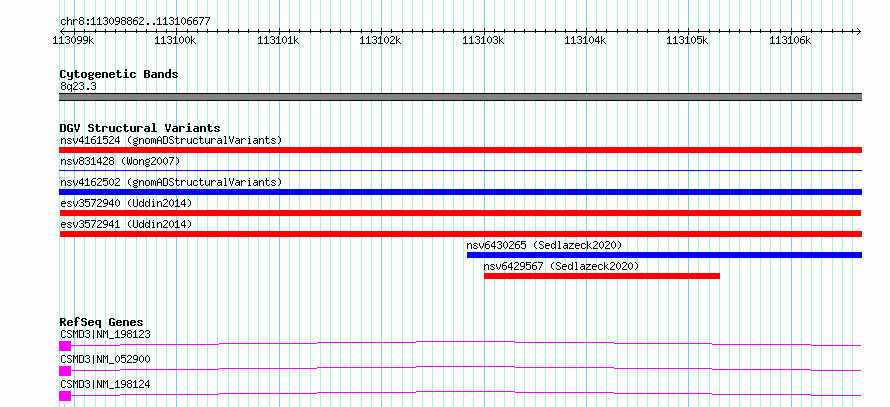Select the red nsv6429567 variant bar
The image size is (890, 407).
click(602, 276)
